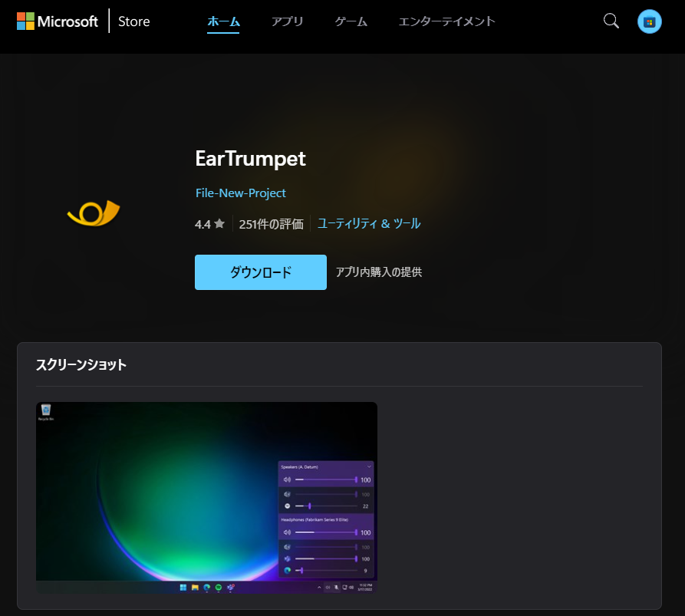
Task: Click the 4.4 star rating
Action: (x=209, y=224)
